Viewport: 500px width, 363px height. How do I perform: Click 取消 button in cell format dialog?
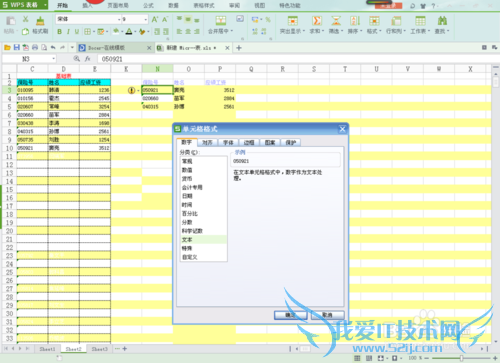[x=327, y=315]
